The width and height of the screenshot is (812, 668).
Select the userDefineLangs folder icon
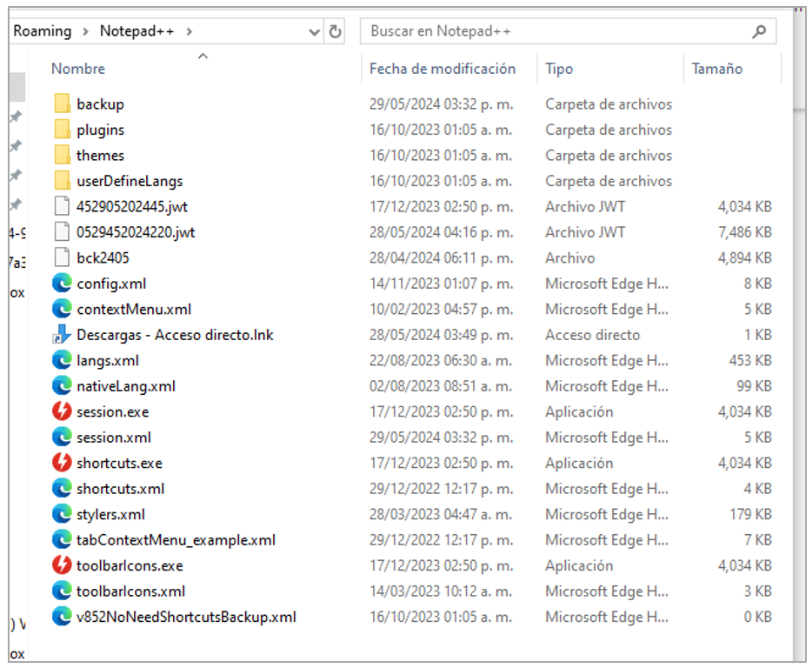(62, 180)
